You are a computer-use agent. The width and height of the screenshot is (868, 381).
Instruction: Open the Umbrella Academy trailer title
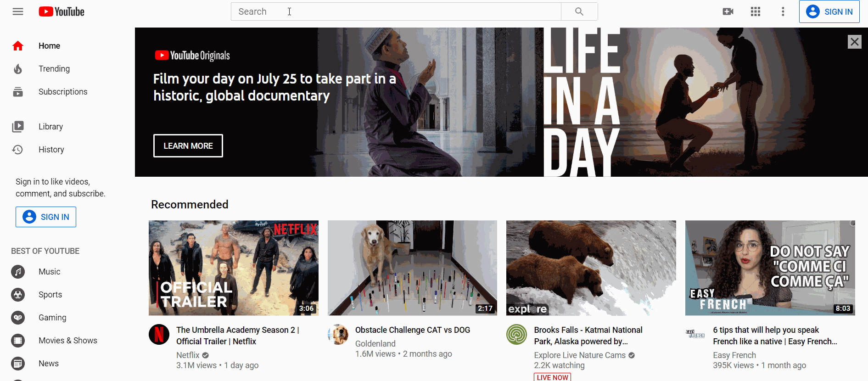coord(238,336)
